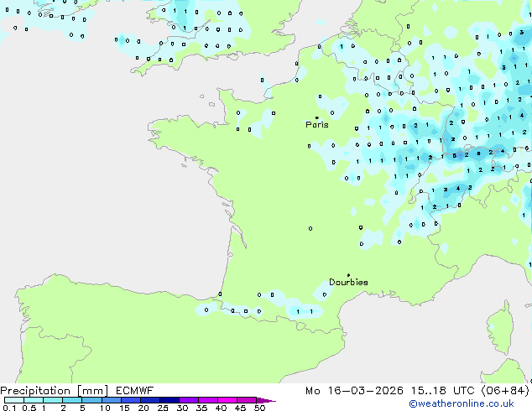Viewport: 532px width, 411px height.
Task: Click the Mo 16-03-2026 date text
Action: coord(355,391)
